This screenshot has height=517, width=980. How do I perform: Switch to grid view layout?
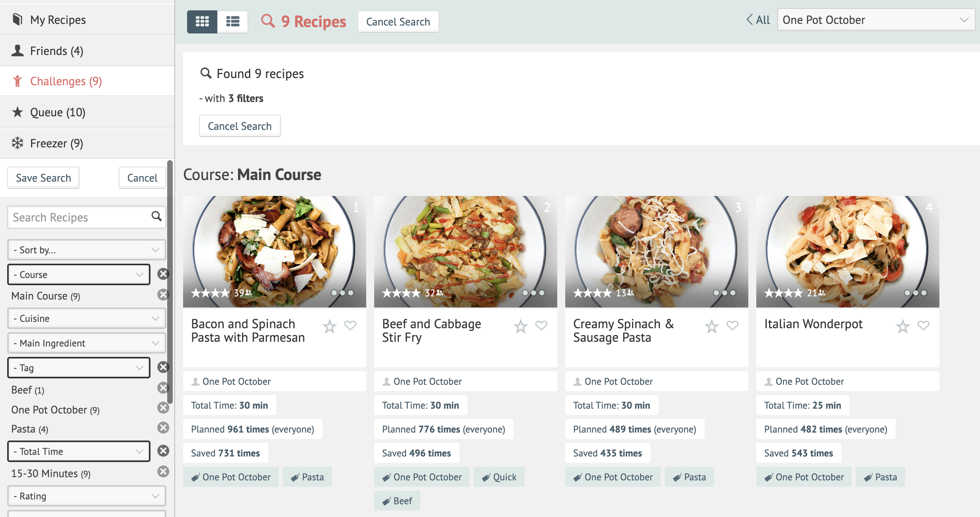202,22
